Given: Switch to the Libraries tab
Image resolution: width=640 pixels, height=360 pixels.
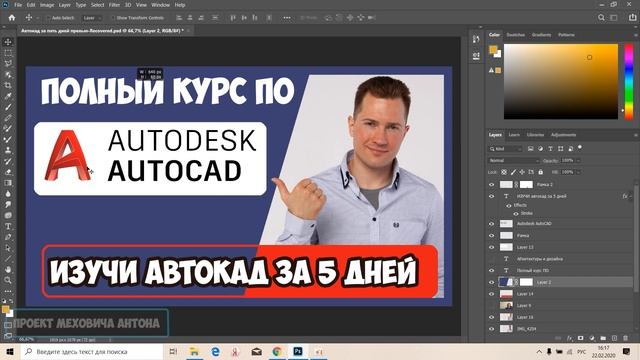Looking at the screenshot, I should 535,135.
